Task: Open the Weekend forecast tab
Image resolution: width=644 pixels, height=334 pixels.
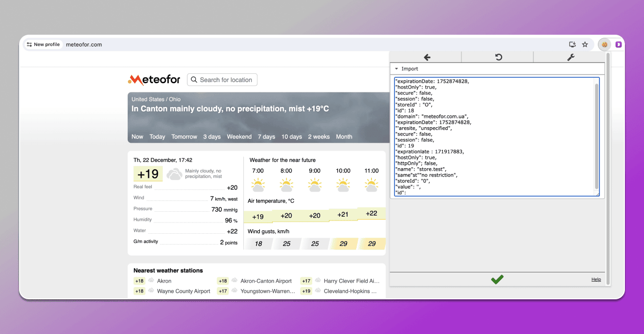Action: point(239,137)
